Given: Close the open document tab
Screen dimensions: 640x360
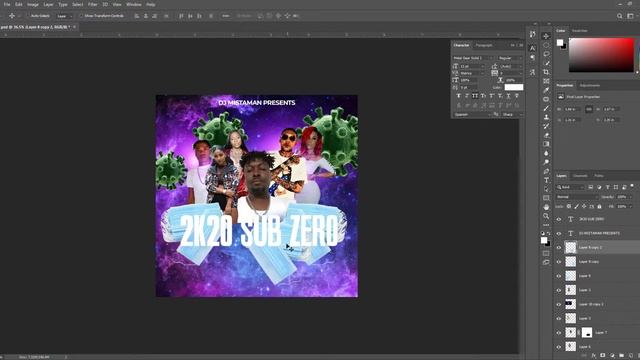Looking at the screenshot, I should pyautogui.click(x=74, y=27).
